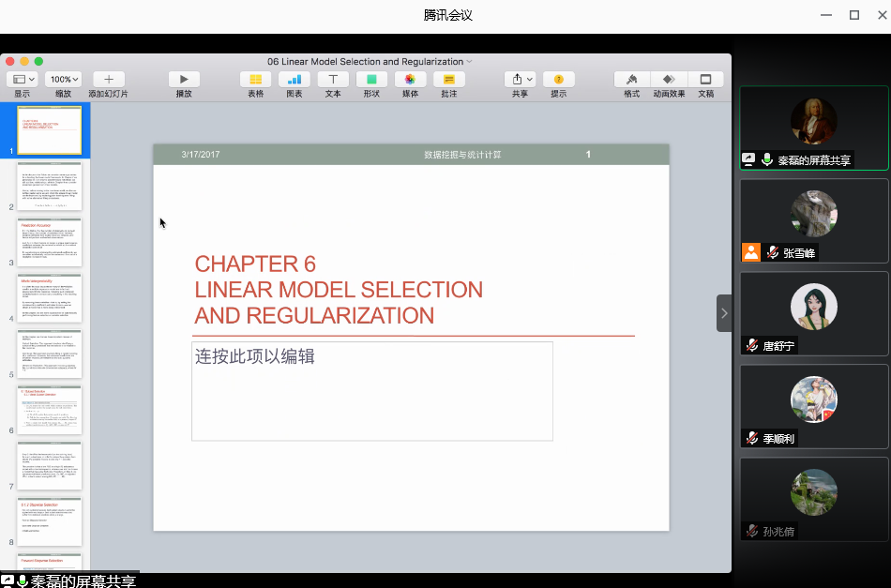Toggle the 动画效果 animation inspector panel
The image size is (891, 588).
[x=669, y=80]
